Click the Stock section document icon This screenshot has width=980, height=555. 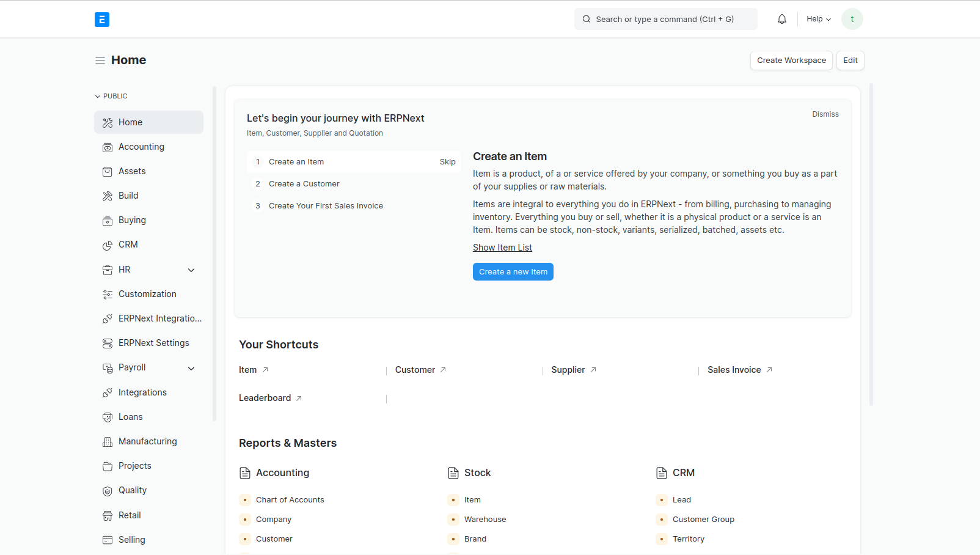click(453, 473)
